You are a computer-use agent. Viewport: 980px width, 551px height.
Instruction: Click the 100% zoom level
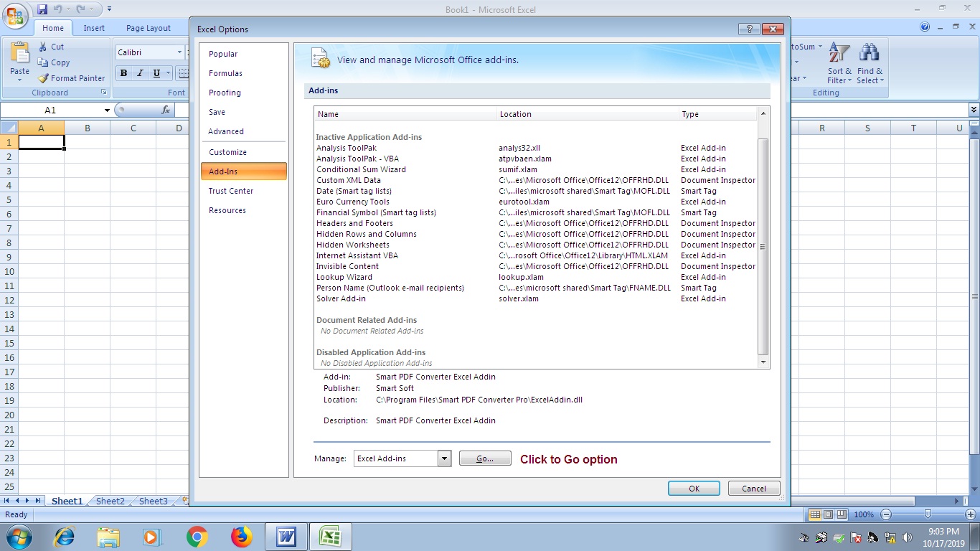(864, 514)
